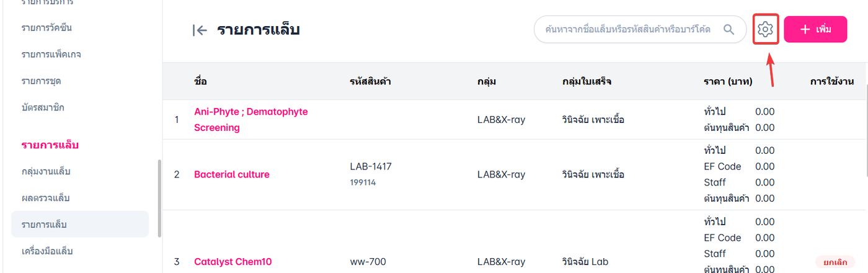Click the เพิ่ม add button

click(815, 29)
